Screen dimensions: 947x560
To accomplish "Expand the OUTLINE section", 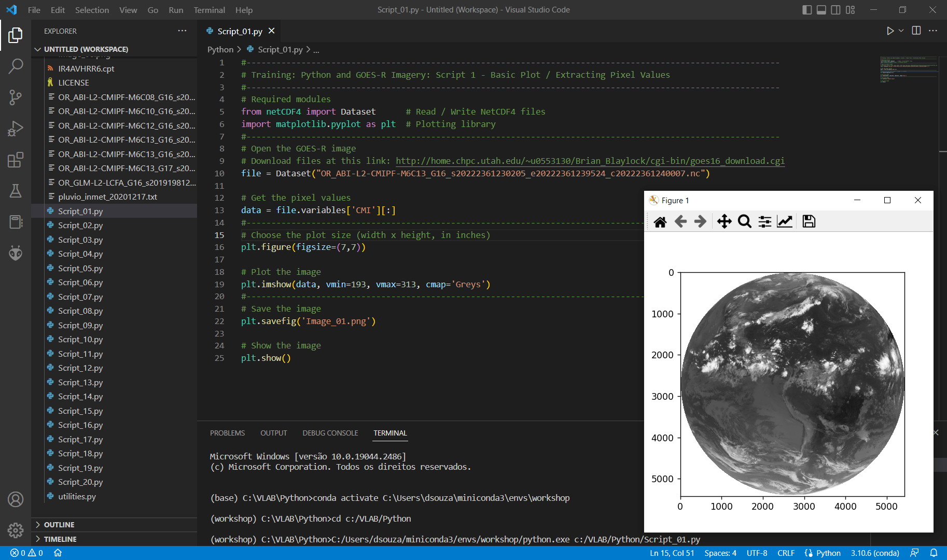I will point(114,525).
